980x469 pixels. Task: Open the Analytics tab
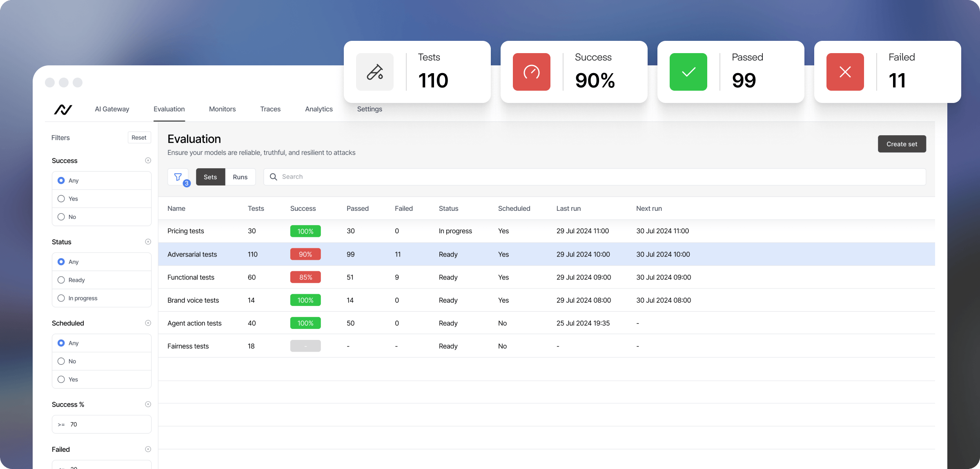click(x=319, y=109)
